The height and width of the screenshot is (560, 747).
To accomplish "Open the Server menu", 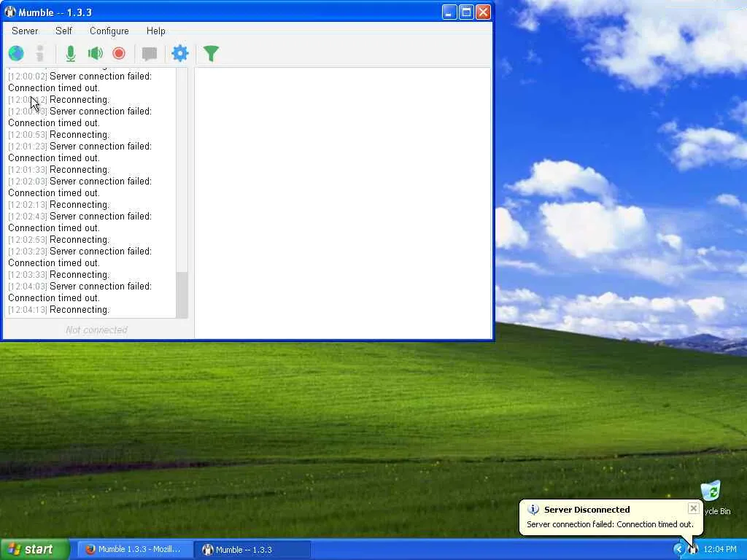I will 25,31.
